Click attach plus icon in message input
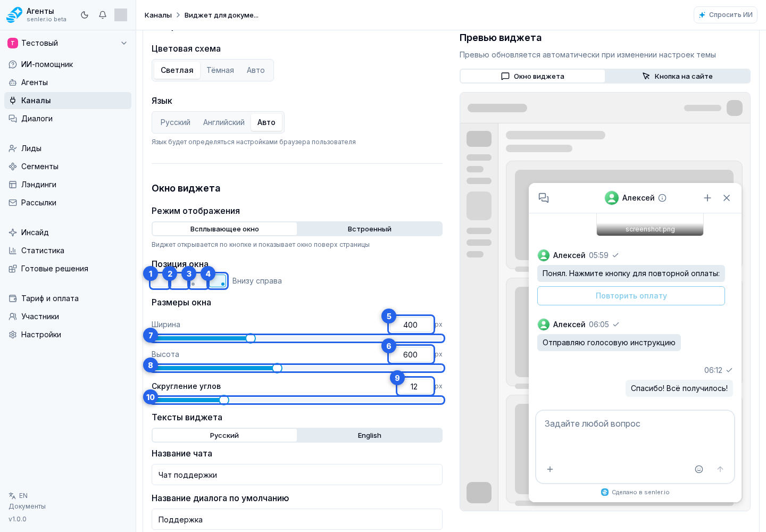 pos(550,469)
